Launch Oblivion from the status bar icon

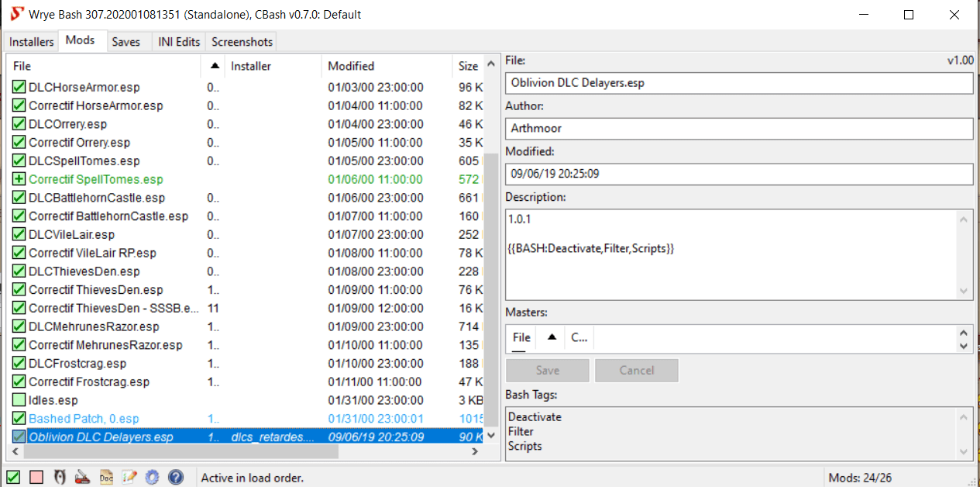tap(60, 478)
